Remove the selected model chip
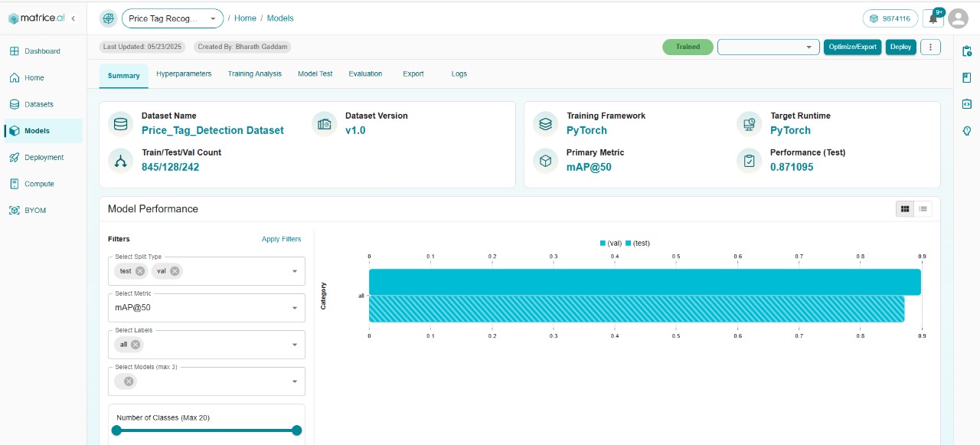 coord(129,381)
